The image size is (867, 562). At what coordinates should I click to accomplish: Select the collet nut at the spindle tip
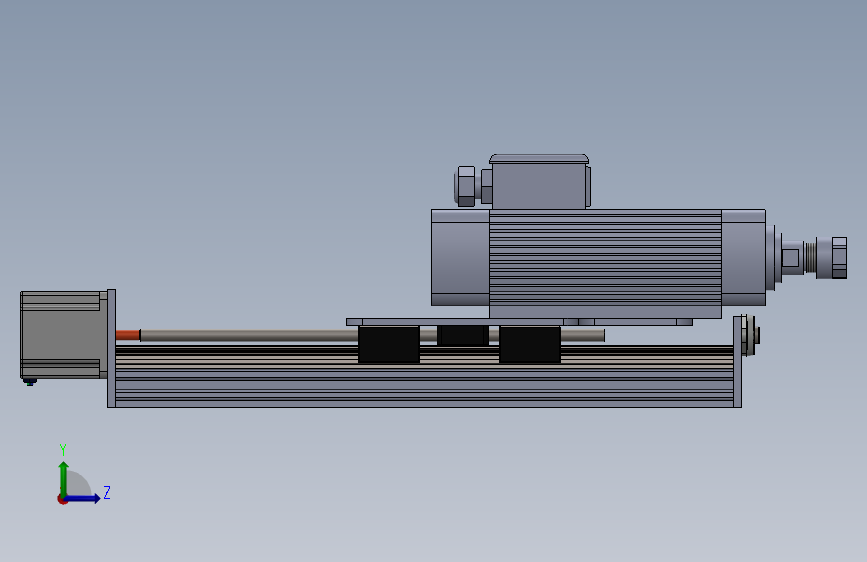(839, 258)
